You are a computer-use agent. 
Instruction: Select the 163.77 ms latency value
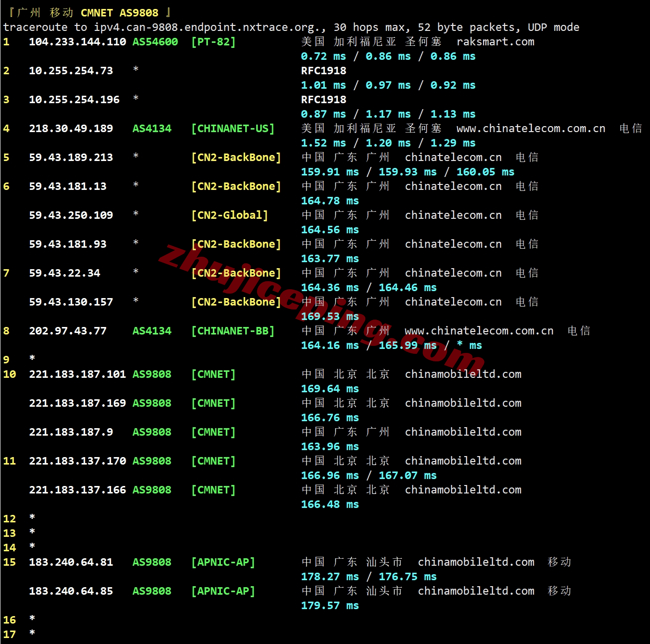(x=330, y=259)
